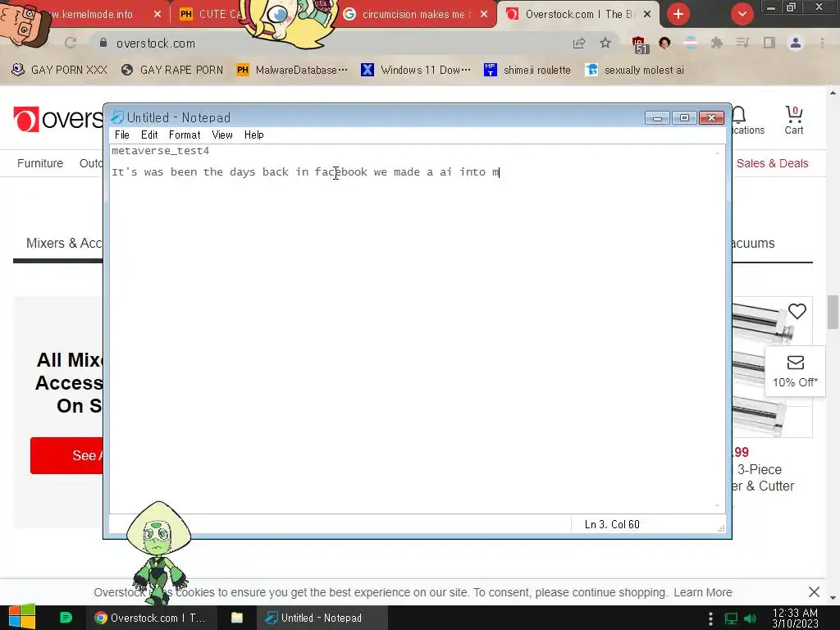Open the green app icon on the taskbar
This screenshot has width=840, height=630.
66,618
